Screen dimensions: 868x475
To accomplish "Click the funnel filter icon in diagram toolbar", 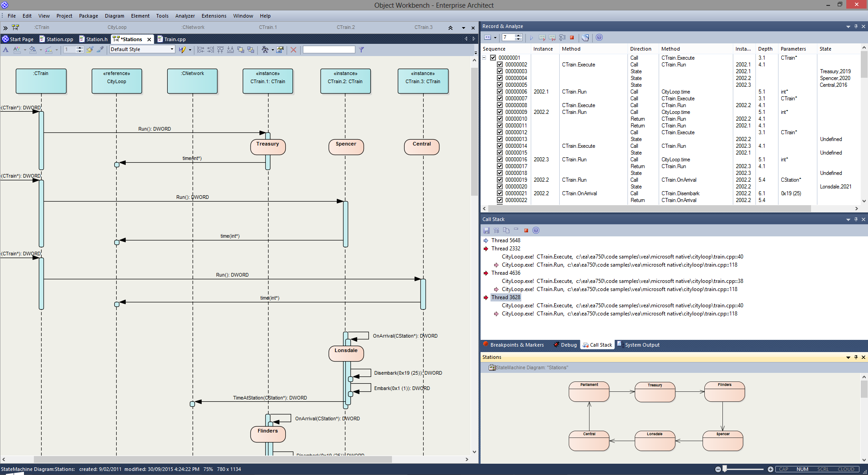I will tap(362, 50).
